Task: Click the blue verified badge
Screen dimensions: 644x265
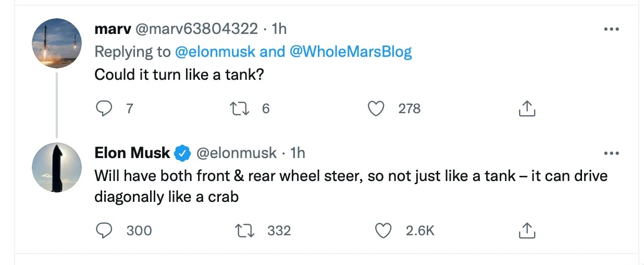Action: [182, 153]
